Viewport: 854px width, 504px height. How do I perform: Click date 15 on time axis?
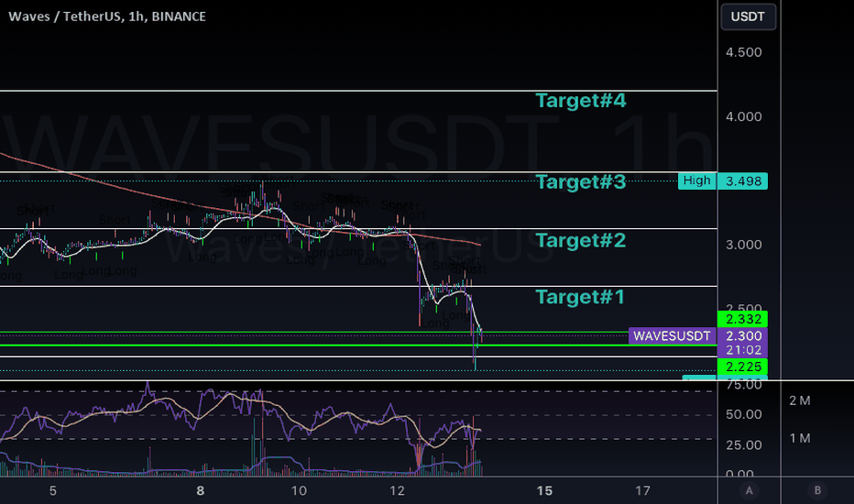(544, 491)
